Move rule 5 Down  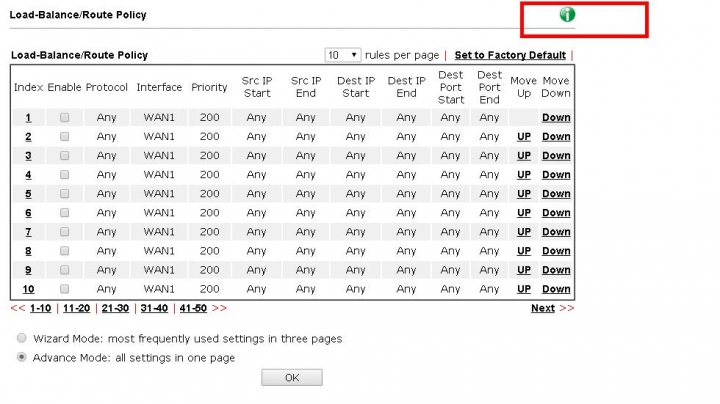(556, 194)
